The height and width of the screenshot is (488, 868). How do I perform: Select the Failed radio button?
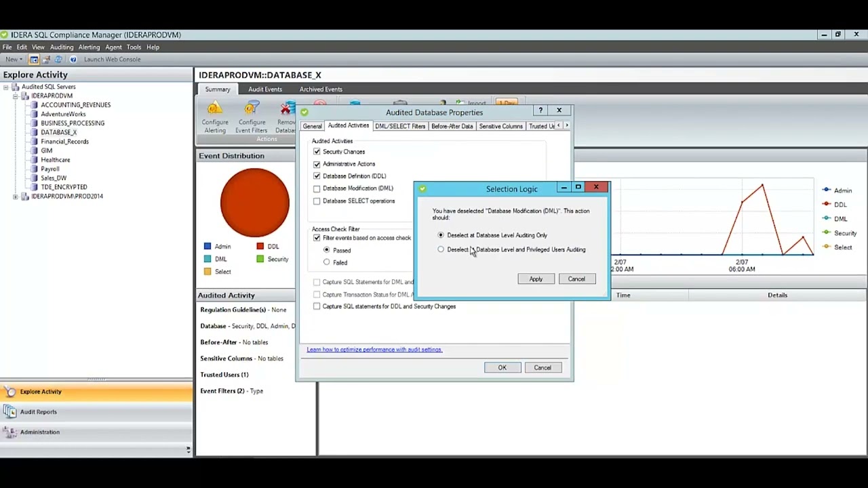[327, 262]
